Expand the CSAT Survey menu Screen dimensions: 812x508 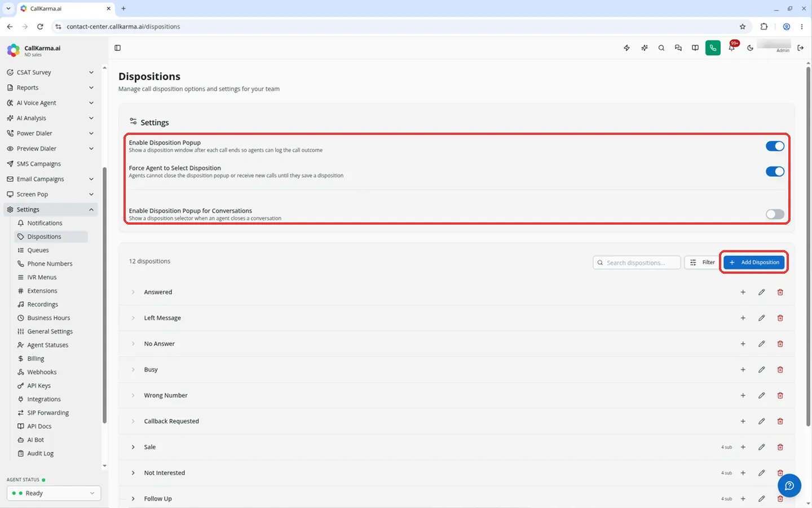point(50,72)
